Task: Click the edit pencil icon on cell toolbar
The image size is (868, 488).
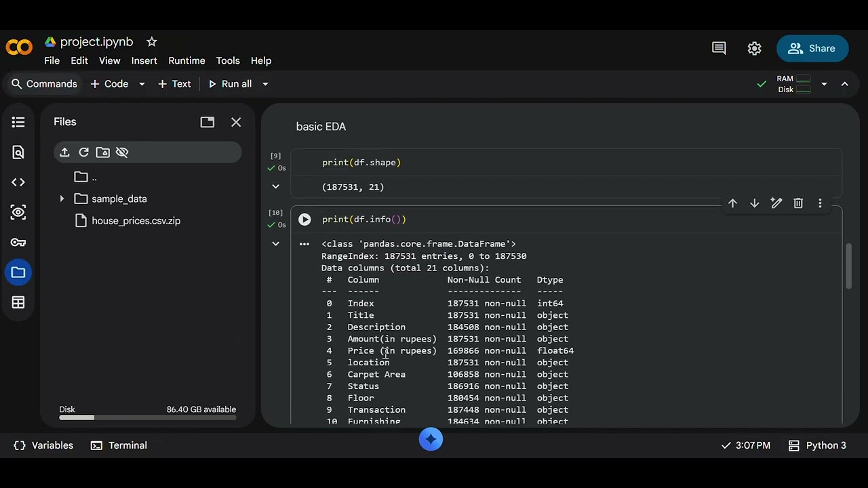Action: [776, 203]
